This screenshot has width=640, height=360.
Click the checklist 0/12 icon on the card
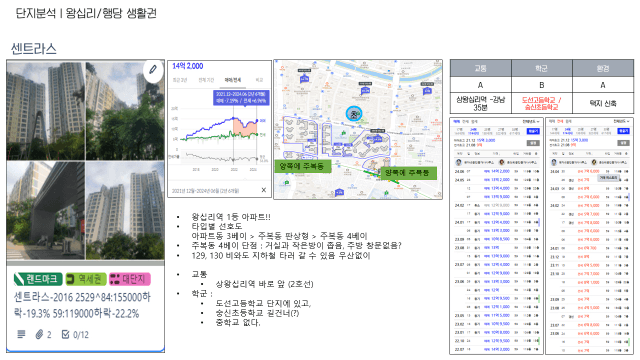pyautogui.click(x=65, y=335)
